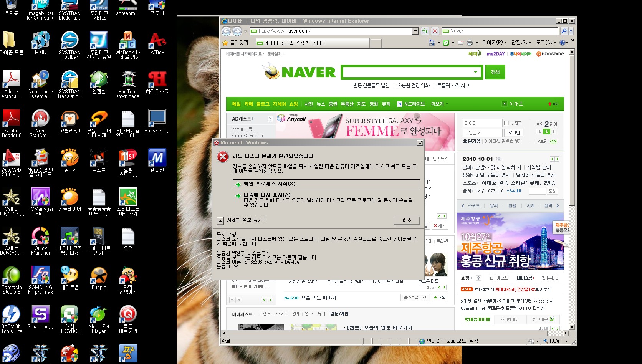This screenshot has height=364, width=642.
Task: Open the Camtasia Studio 3 desktop icon
Action: click(x=12, y=280)
